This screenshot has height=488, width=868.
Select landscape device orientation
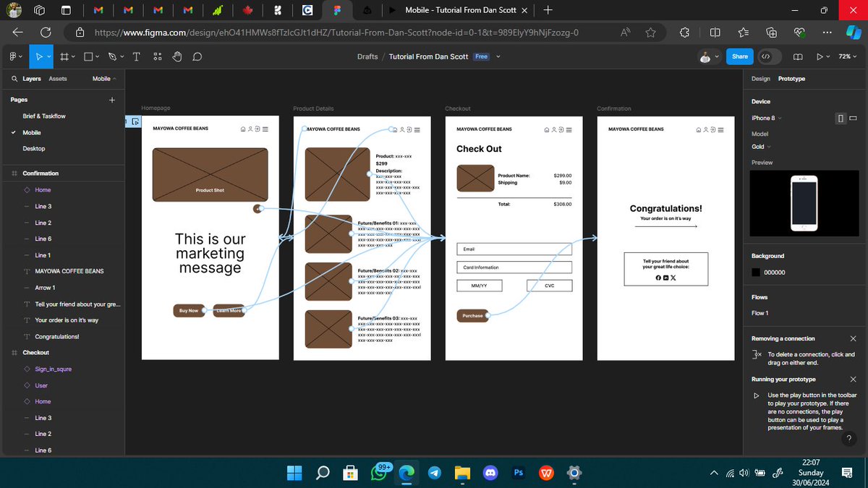(x=853, y=118)
